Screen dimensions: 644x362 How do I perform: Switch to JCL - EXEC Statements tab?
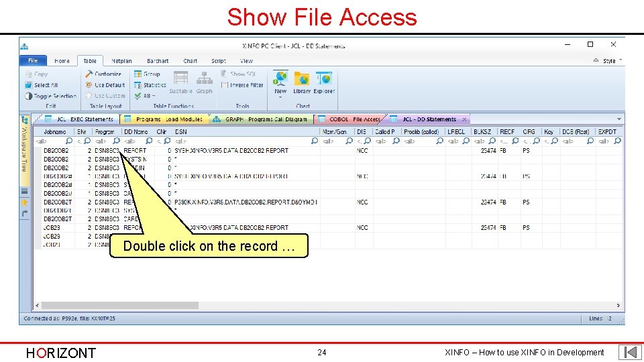point(80,119)
